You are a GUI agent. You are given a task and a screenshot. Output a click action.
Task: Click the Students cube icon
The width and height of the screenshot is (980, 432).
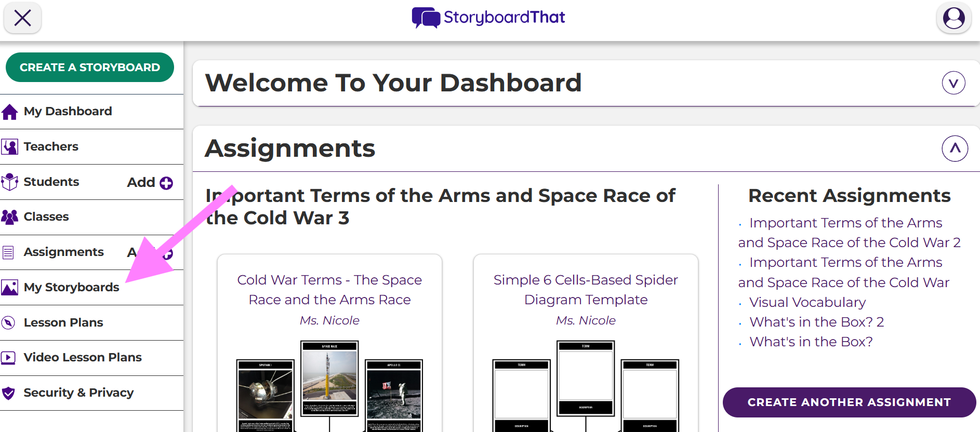pos(9,182)
